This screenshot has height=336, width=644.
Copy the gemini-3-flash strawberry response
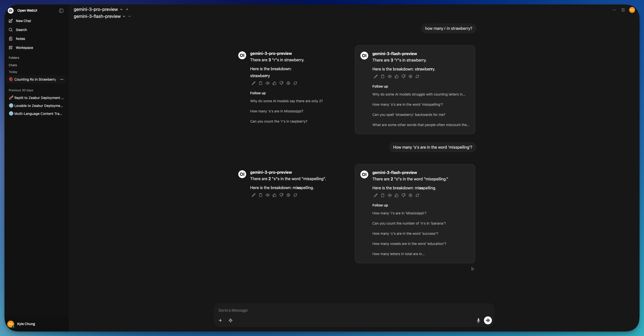point(382,77)
